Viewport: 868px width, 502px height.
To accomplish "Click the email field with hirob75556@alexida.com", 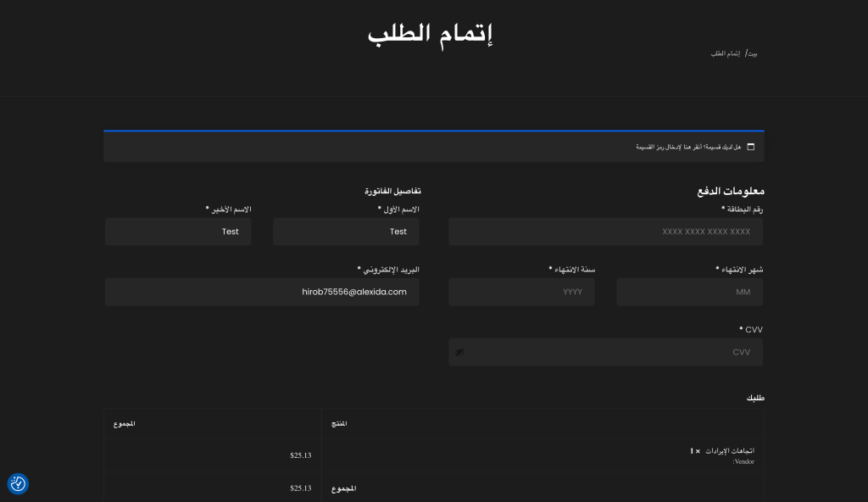I will [x=262, y=292].
